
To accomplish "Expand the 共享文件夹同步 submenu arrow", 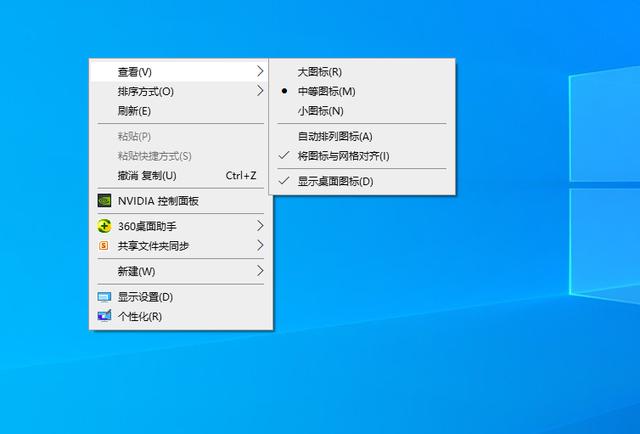I will click(260, 245).
